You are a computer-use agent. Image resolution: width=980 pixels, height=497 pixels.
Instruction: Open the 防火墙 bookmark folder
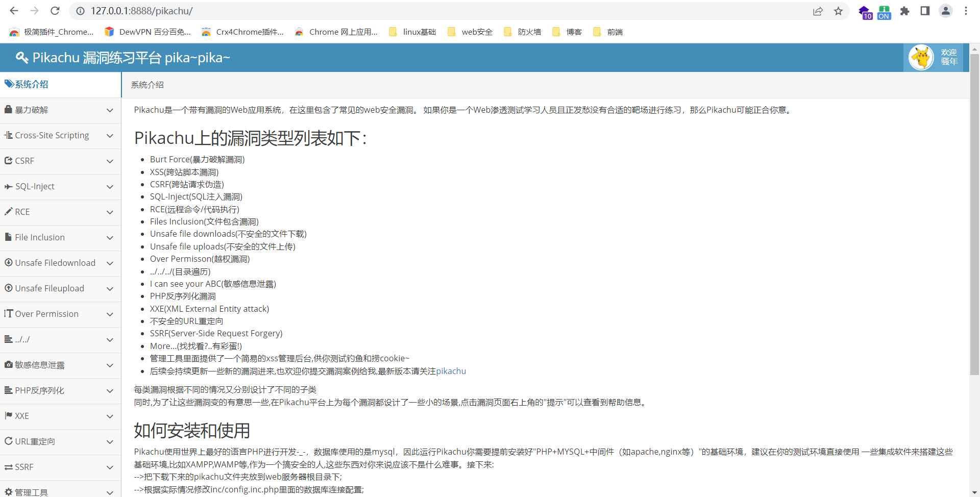pyautogui.click(x=522, y=32)
